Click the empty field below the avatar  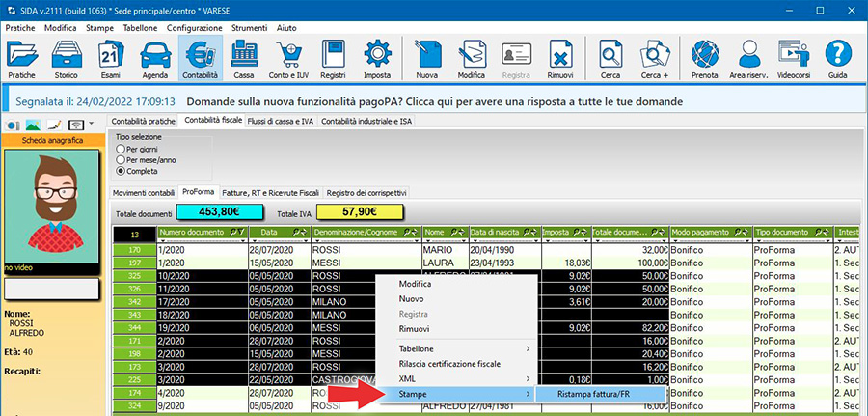coord(52,288)
